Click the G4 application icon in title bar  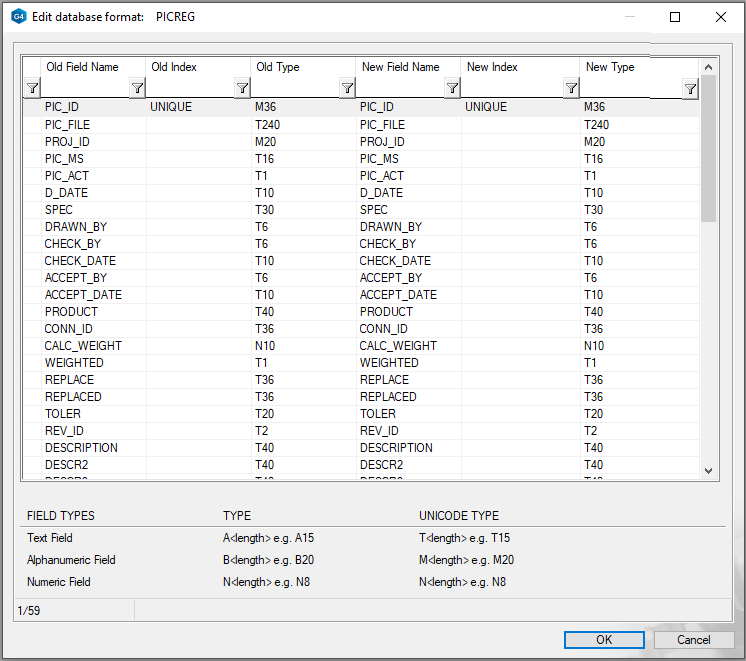coord(18,17)
